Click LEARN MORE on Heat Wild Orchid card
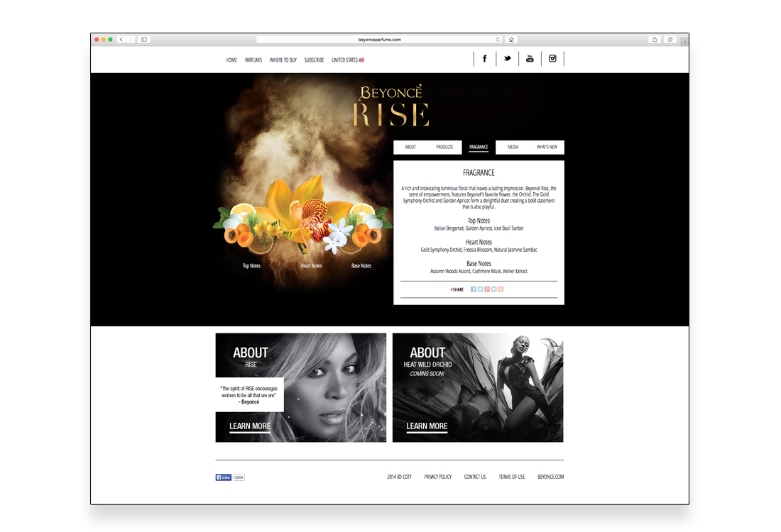781x532 pixels. click(x=427, y=426)
